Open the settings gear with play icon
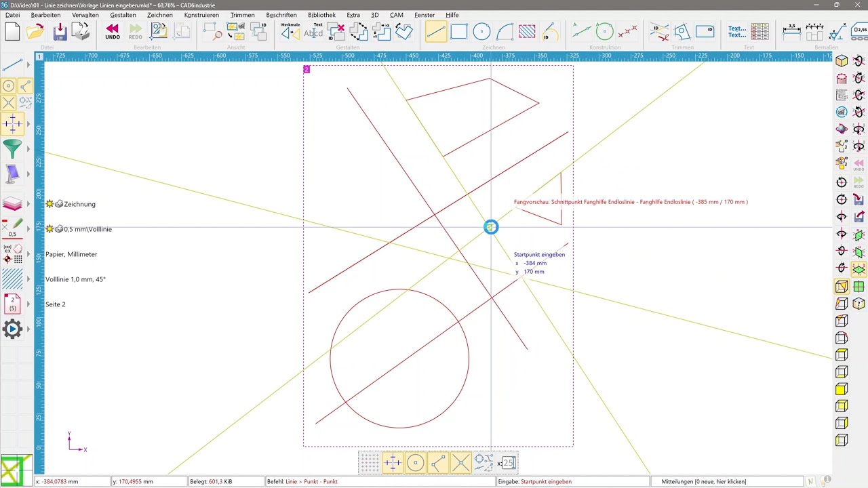 12,329
